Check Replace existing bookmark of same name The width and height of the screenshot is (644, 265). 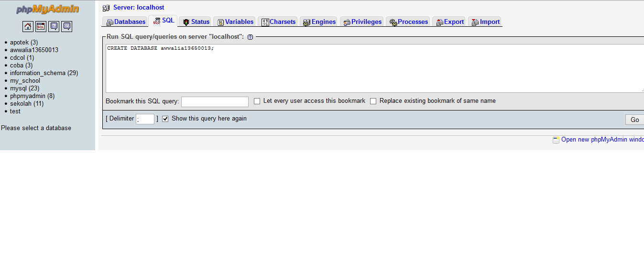[373, 101]
